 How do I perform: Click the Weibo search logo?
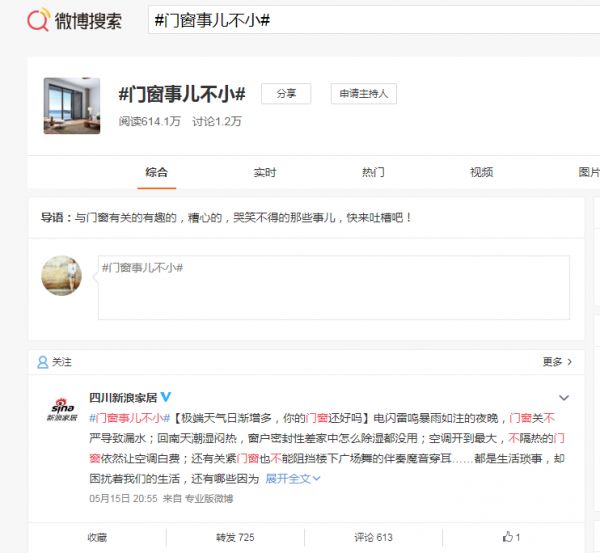click(75, 20)
